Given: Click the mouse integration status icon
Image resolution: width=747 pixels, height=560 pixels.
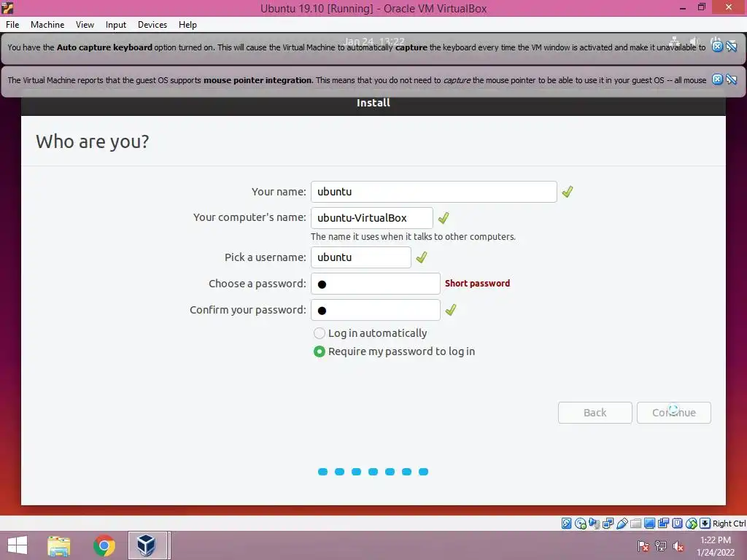Looking at the screenshot, I should coord(692,524).
